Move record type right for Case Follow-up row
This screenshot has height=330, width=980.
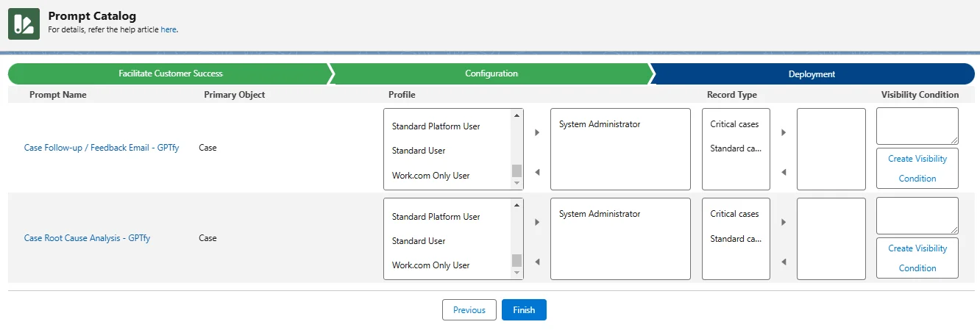point(784,133)
